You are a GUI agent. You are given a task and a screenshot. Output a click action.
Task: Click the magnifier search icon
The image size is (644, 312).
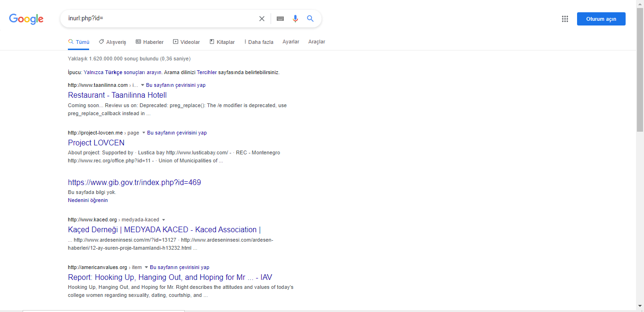(310, 19)
